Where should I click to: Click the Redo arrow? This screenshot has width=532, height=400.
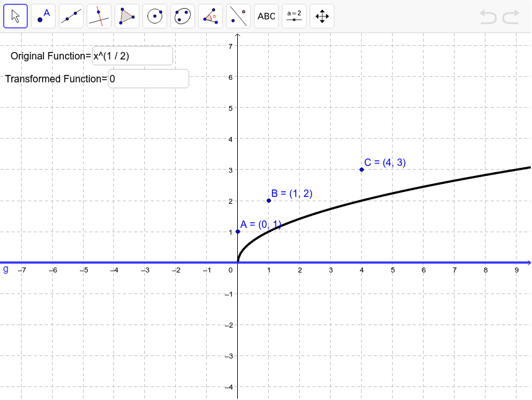click(x=511, y=17)
